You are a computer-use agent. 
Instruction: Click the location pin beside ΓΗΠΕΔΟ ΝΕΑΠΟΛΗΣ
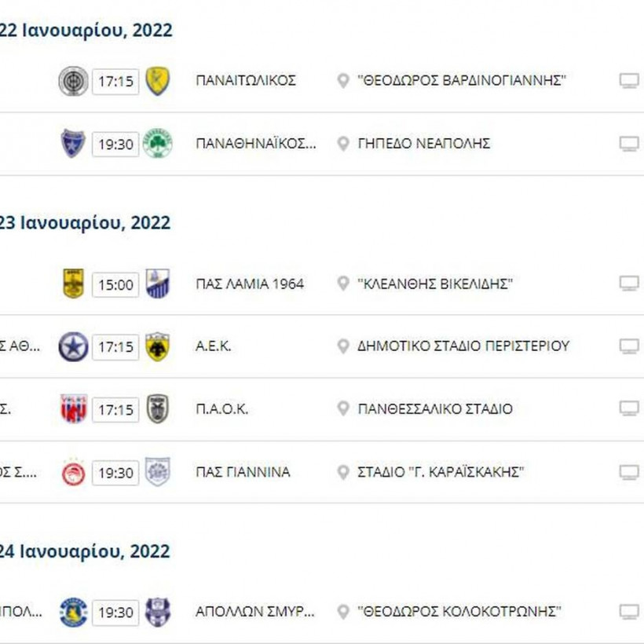click(x=342, y=144)
